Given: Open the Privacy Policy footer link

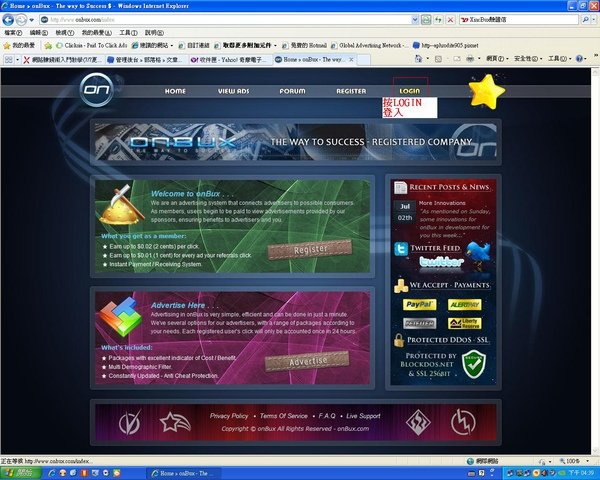Looking at the screenshot, I should point(229,416).
